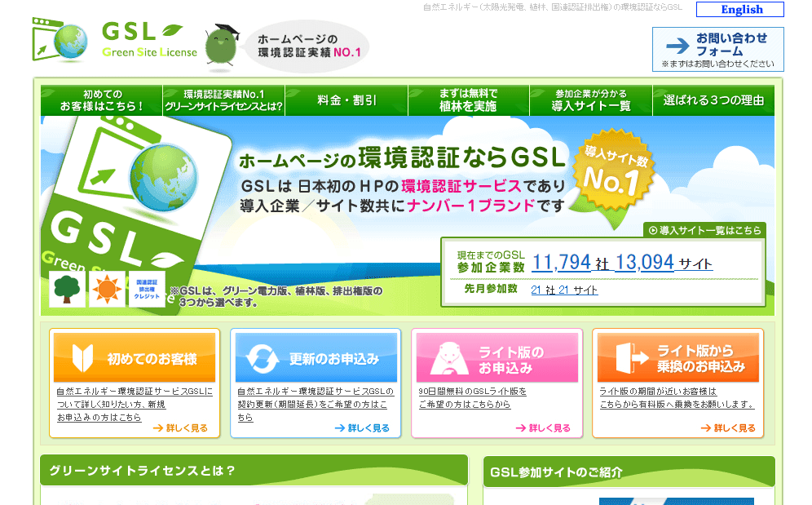
Task: Click the orange ライト版から乗換のお申込み banner
Action: pyautogui.click(x=677, y=358)
